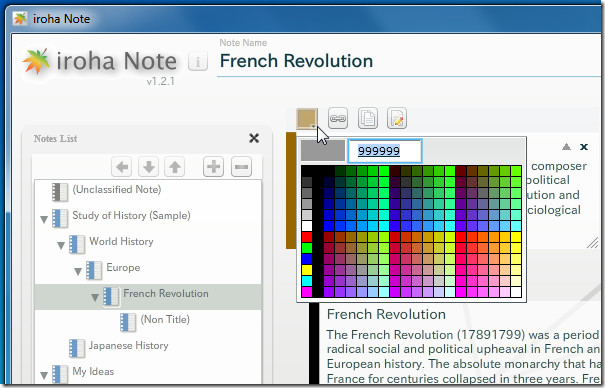The height and width of the screenshot is (388, 605).
Task: Click the left arrow in Notes List
Action: point(122,167)
